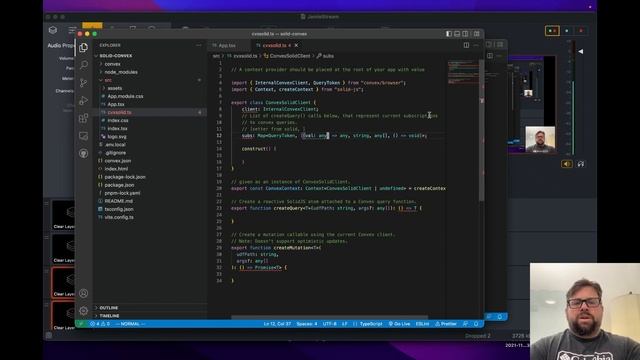Open App.module.css in Explorer
Image resolution: width=640 pixels, height=360 pixels.
[125, 96]
